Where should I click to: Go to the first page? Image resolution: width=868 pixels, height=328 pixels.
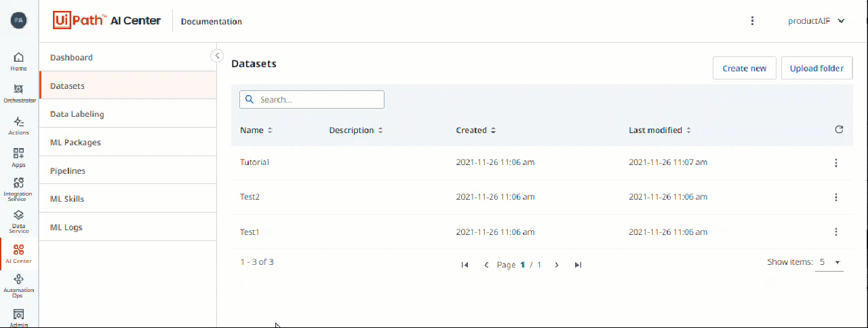coord(465,265)
